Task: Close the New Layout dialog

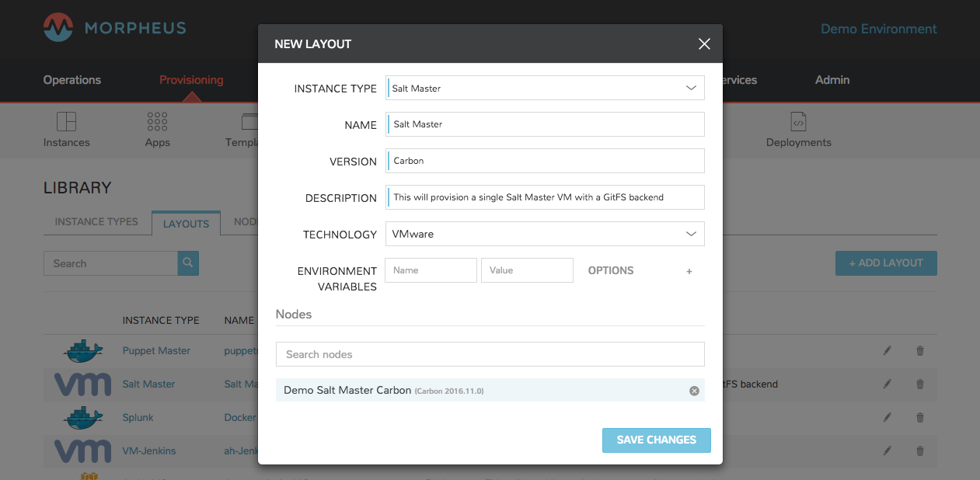Action: pyautogui.click(x=704, y=44)
